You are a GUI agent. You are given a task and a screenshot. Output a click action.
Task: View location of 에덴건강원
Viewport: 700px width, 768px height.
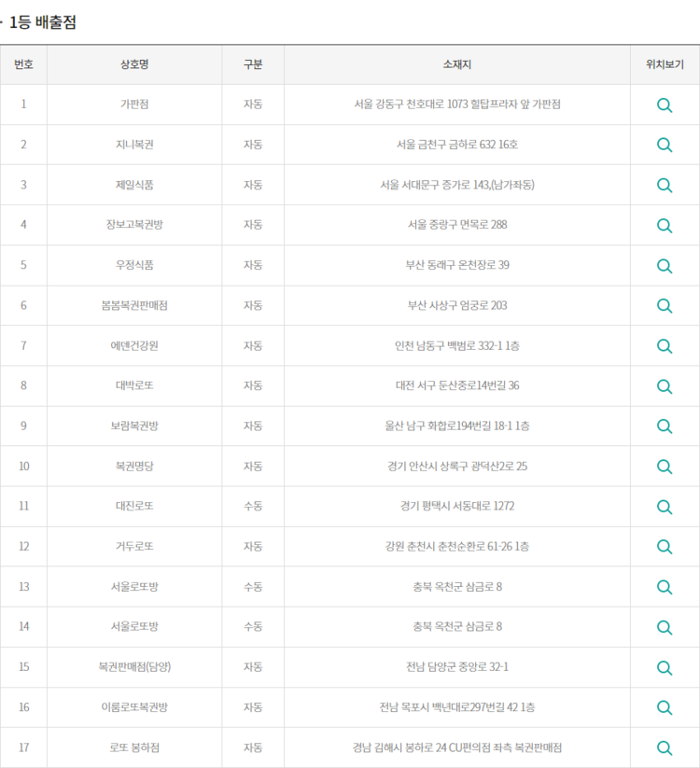click(665, 346)
